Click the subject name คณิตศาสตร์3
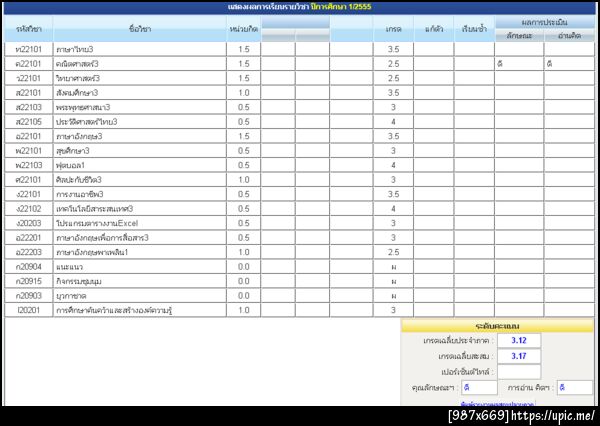 point(77,64)
